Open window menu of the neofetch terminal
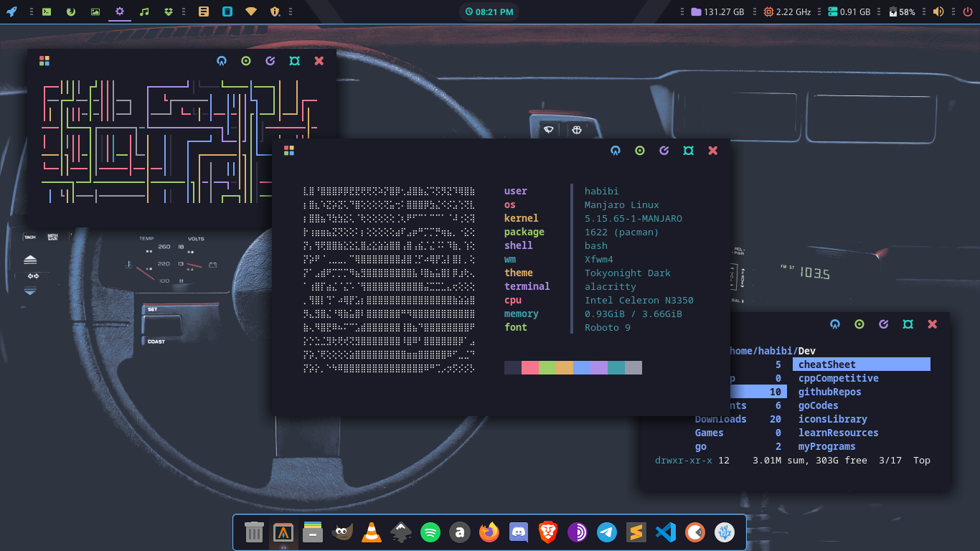This screenshot has width=980, height=551. tap(289, 151)
